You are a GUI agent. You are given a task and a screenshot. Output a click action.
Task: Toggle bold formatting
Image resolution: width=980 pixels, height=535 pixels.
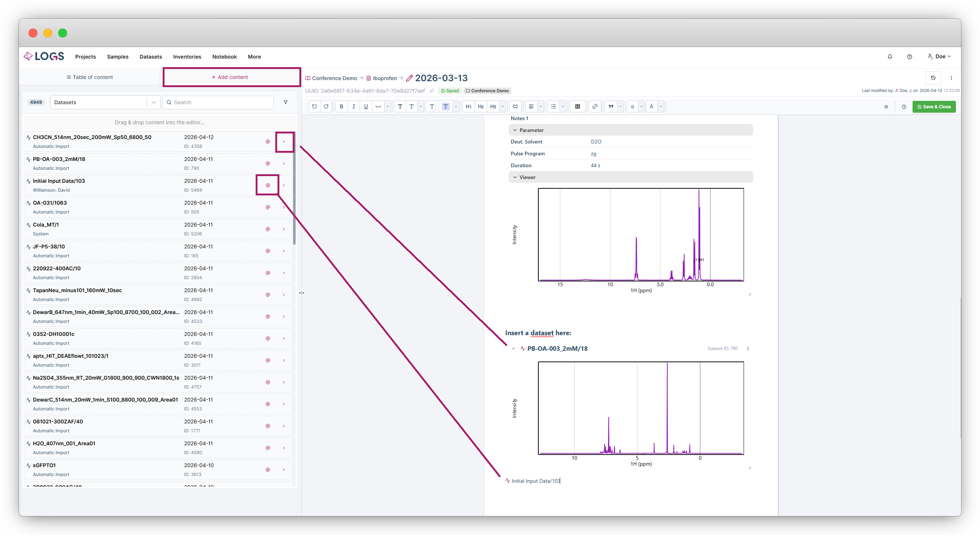tap(341, 107)
